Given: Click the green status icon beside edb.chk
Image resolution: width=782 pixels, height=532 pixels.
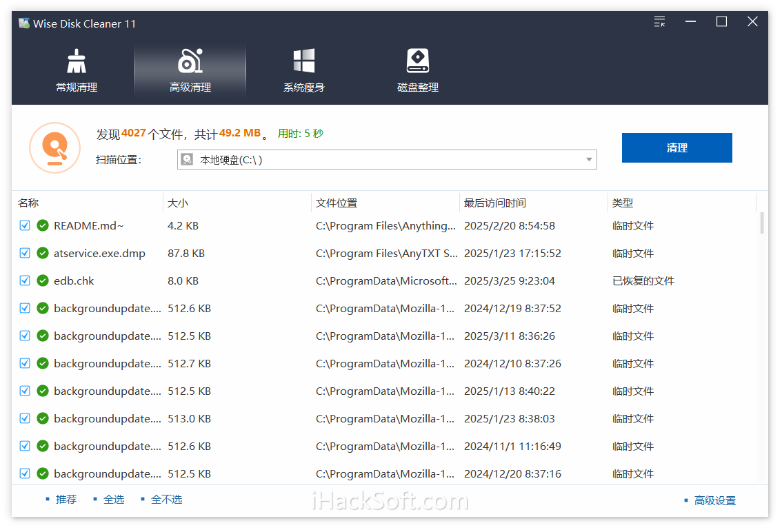Looking at the screenshot, I should pyautogui.click(x=43, y=280).
